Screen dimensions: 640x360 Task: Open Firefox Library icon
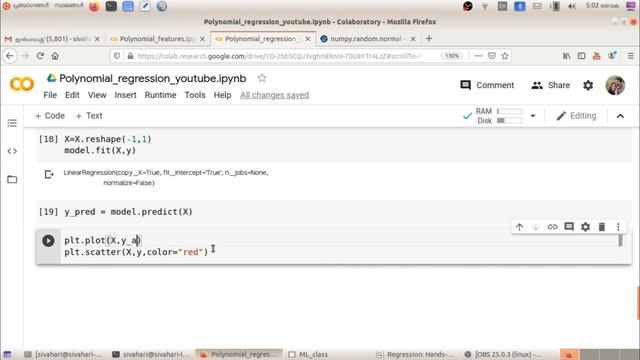pyautogui.click(x=567, y=56)
